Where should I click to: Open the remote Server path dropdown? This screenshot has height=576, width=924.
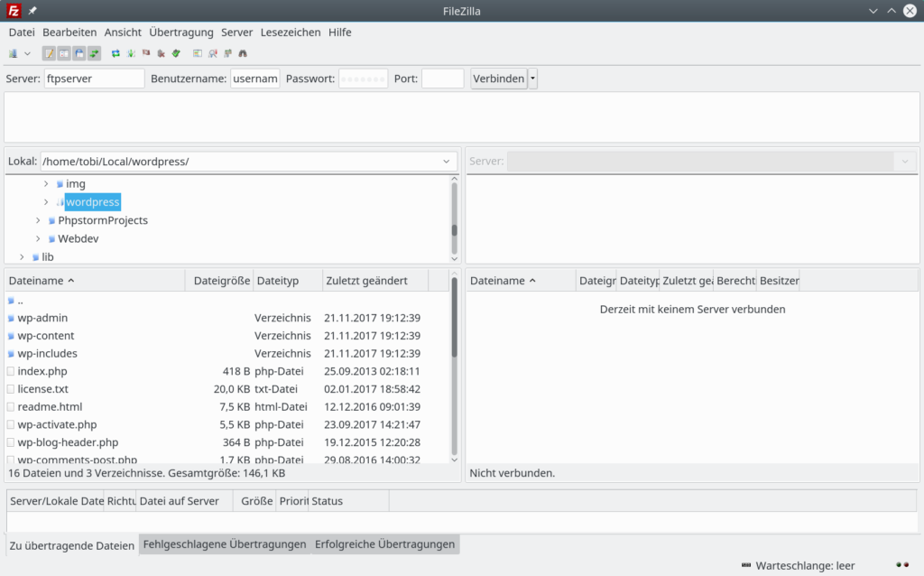[904, 161]
